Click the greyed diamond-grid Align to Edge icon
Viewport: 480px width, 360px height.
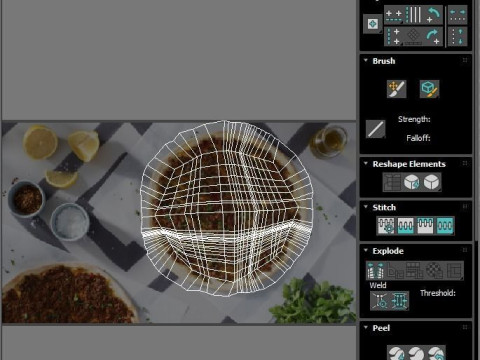click(413, 37)
